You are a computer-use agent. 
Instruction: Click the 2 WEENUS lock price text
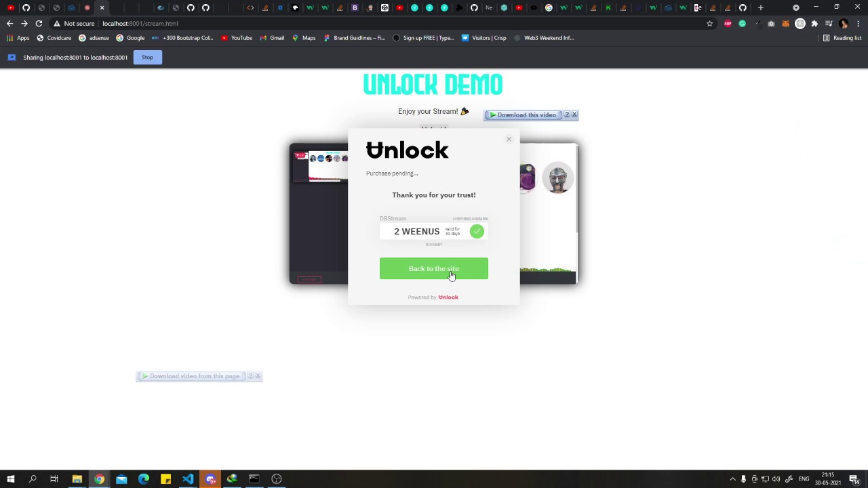[417, 232]
